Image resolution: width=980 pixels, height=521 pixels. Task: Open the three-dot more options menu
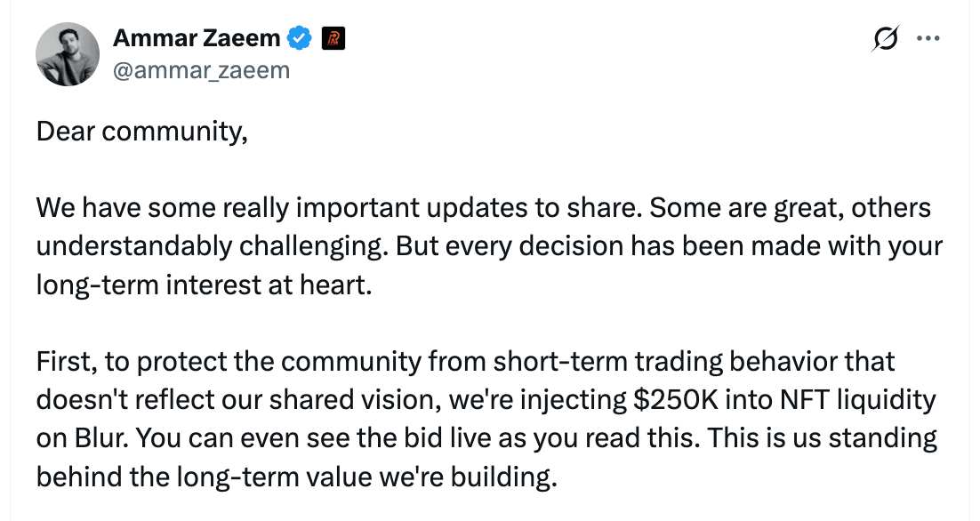pos(928,37)
